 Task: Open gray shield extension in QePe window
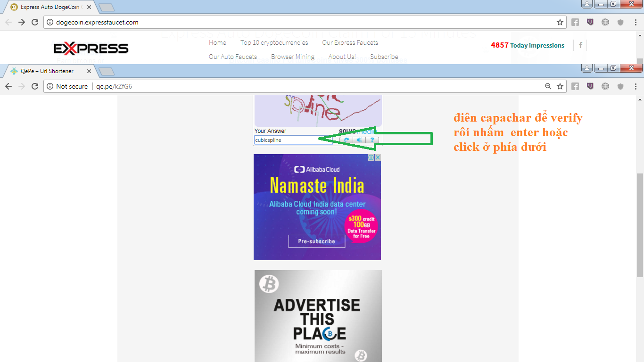(620, 86)
